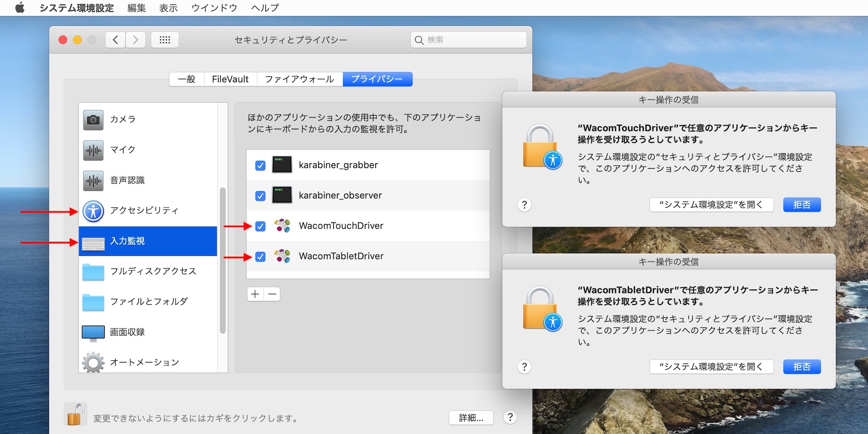This screenshot has width=868, height=434.
Task: Click the 検索 search field
Action: (x=469, y=40)
